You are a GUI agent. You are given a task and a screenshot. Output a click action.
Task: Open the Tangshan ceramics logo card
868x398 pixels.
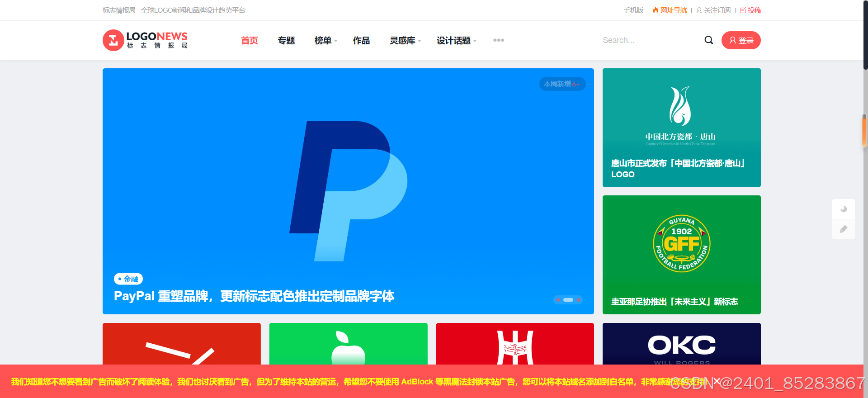point(682,128)
